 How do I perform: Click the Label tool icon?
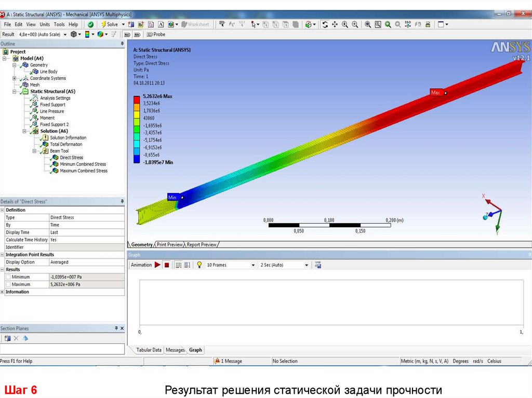point(222,24)
